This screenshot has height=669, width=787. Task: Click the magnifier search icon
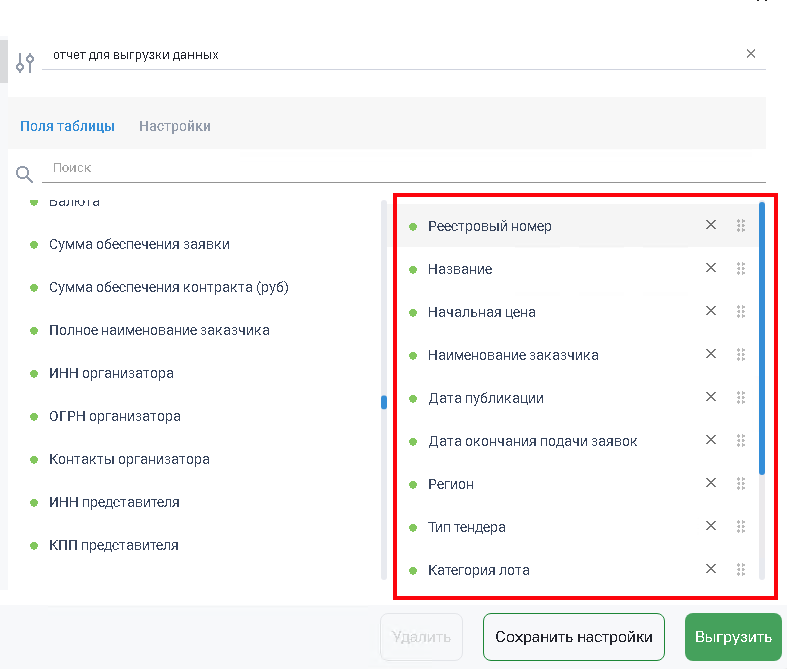point(24,174)
